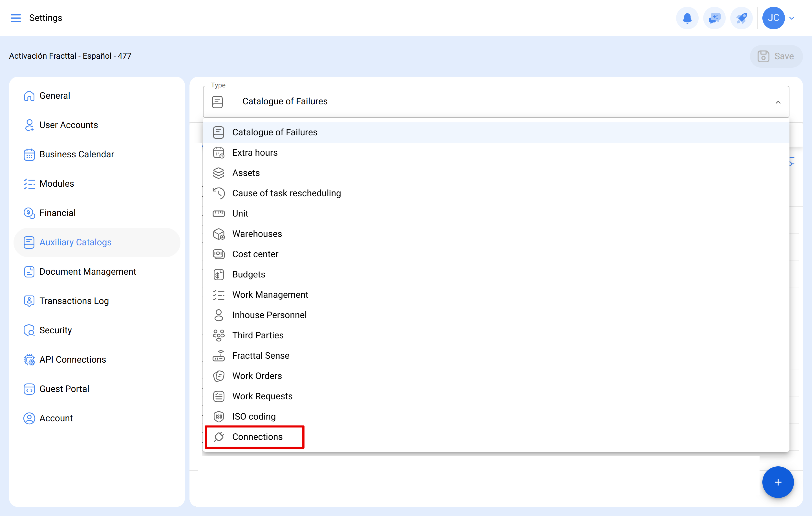This screenshot has height=516, width=812.
Task: Click the floating plus button
Action: (778, 482)
